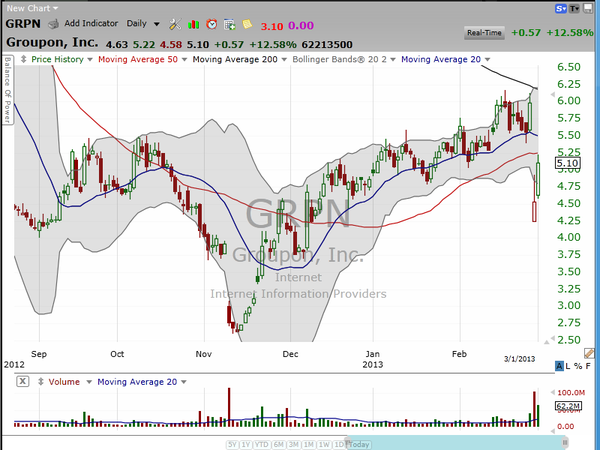Click the Groupon, Inc. company name heading

coord(52,42)
